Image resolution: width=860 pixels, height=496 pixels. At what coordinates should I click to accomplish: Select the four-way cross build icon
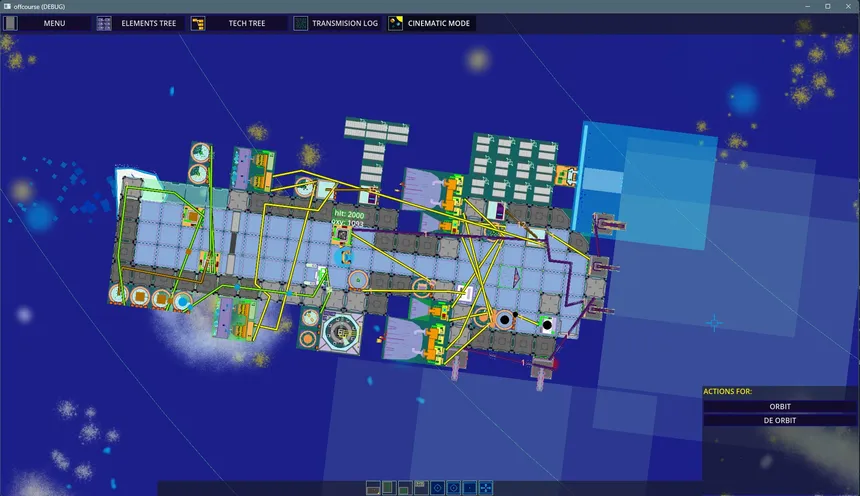(486, 487)
